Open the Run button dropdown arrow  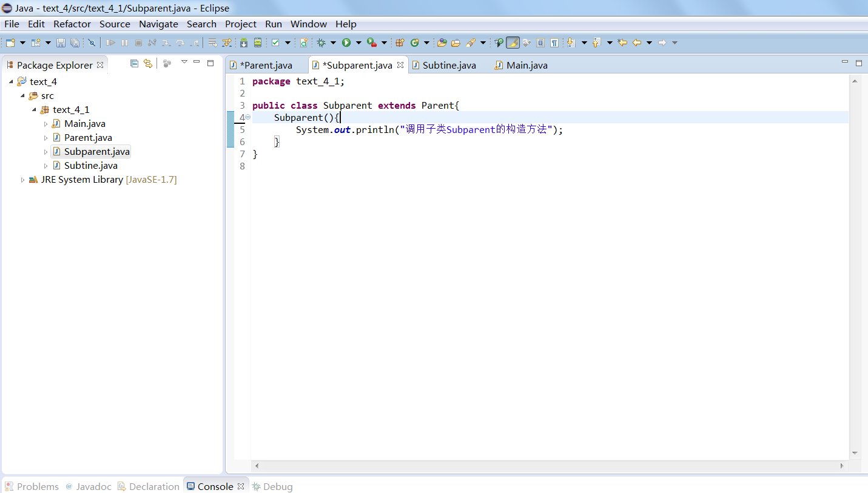coord(358,42)
